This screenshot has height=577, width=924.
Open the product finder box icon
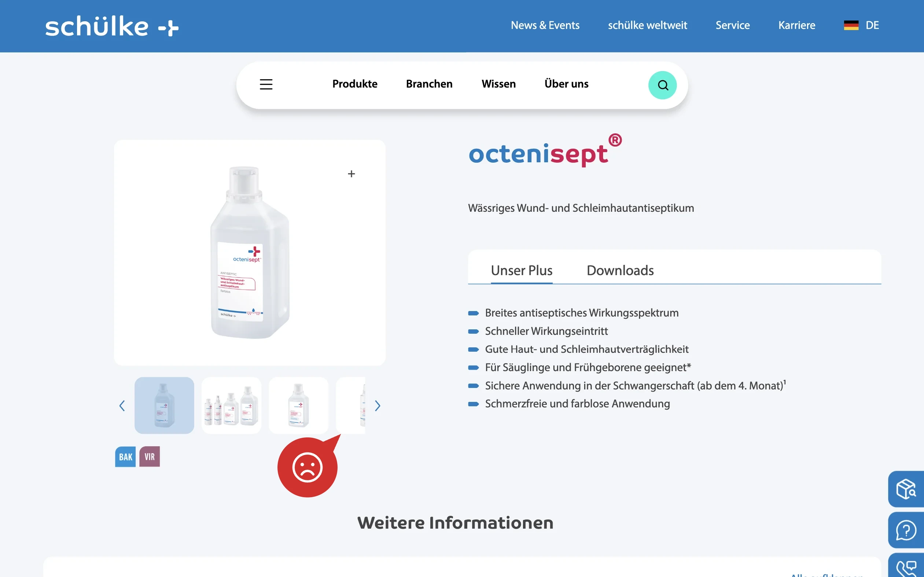(x=906, y=489)
